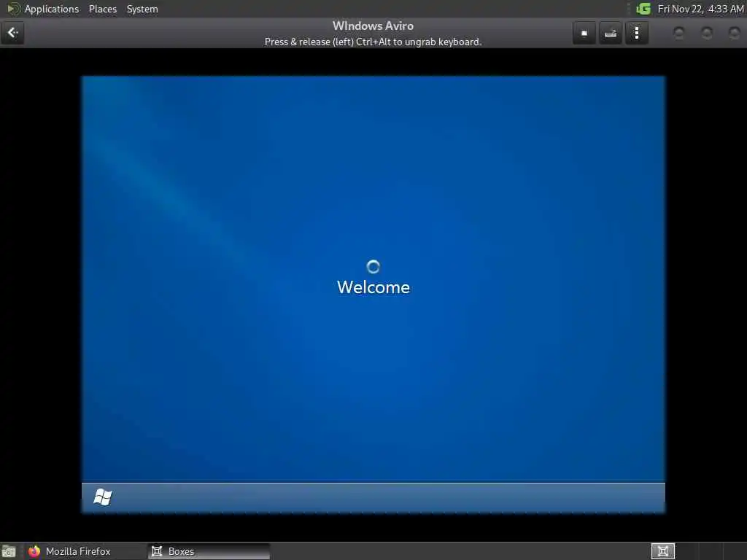Click the green tray icon in top panel
The image size is (747, 560).
click(643, 9)
